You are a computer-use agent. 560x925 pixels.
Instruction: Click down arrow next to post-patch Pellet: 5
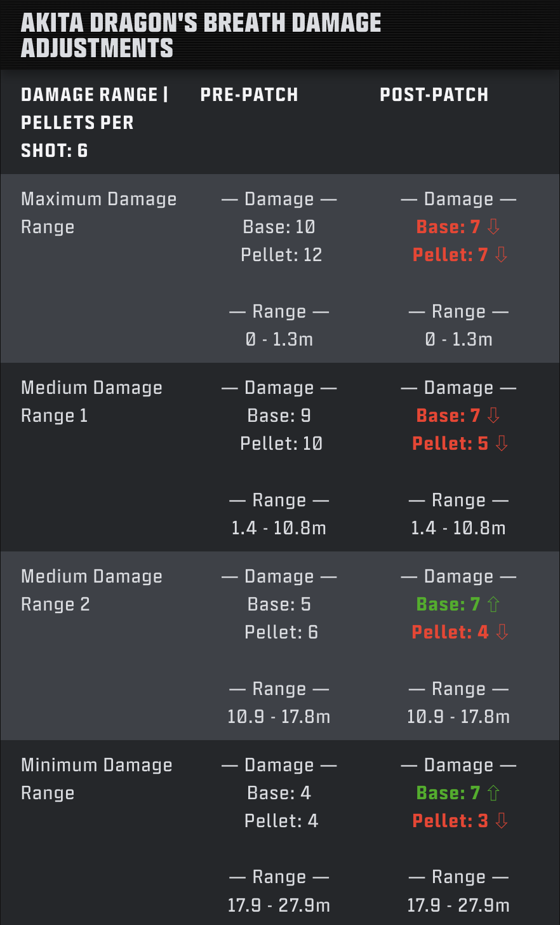pos(502,443)
